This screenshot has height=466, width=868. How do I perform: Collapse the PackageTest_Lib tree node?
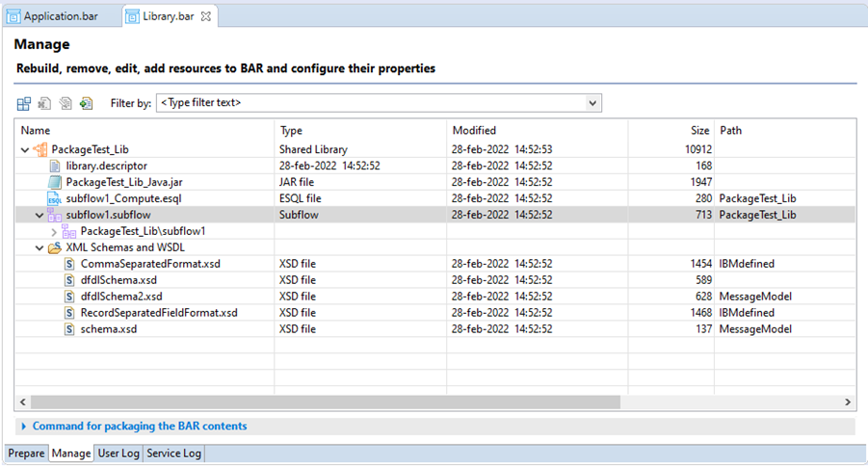click(25, 150)
